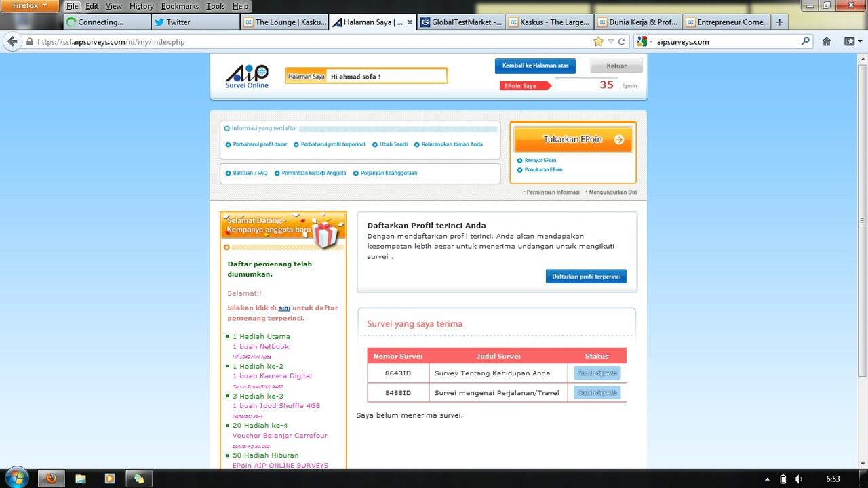
Task: Open the History menu
Action: point(141,6)
